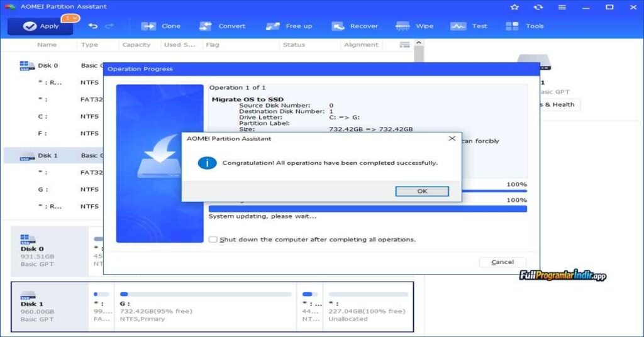Close the AOMEI success message dialog

pos(452,139)
